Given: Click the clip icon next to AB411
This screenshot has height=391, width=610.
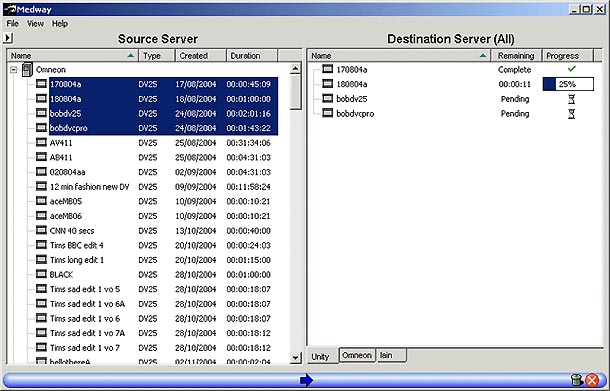Looking at the screenshot, I should click(x=41, y=157).
